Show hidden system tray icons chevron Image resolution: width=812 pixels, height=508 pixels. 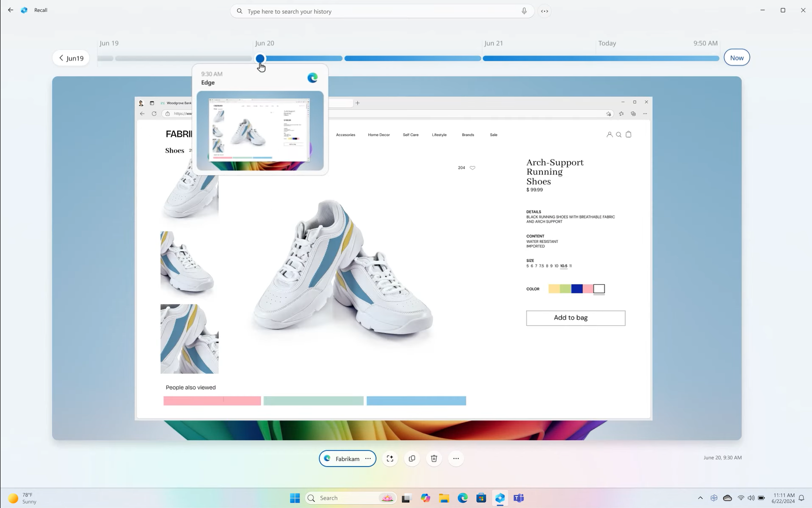point(700,498)
